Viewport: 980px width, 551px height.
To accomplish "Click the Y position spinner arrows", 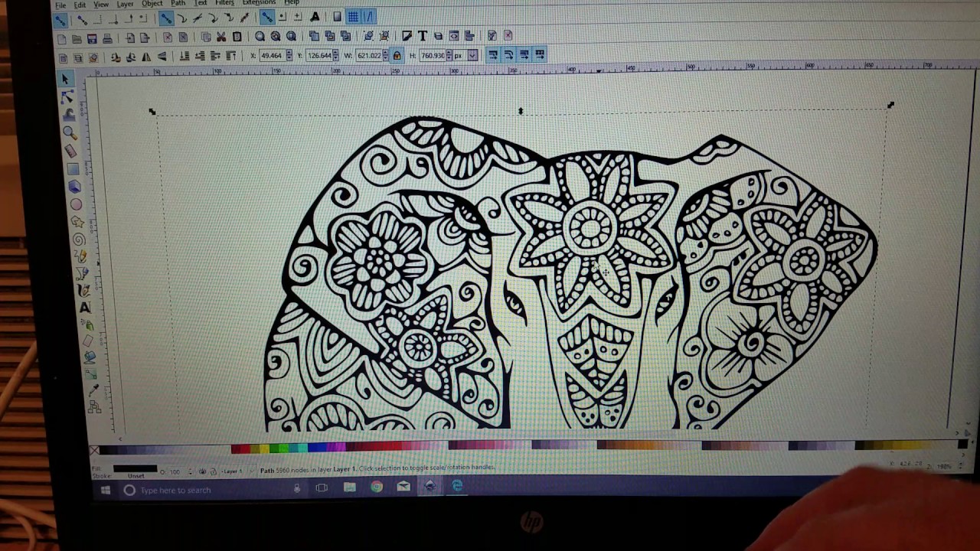I will (336, 56).
